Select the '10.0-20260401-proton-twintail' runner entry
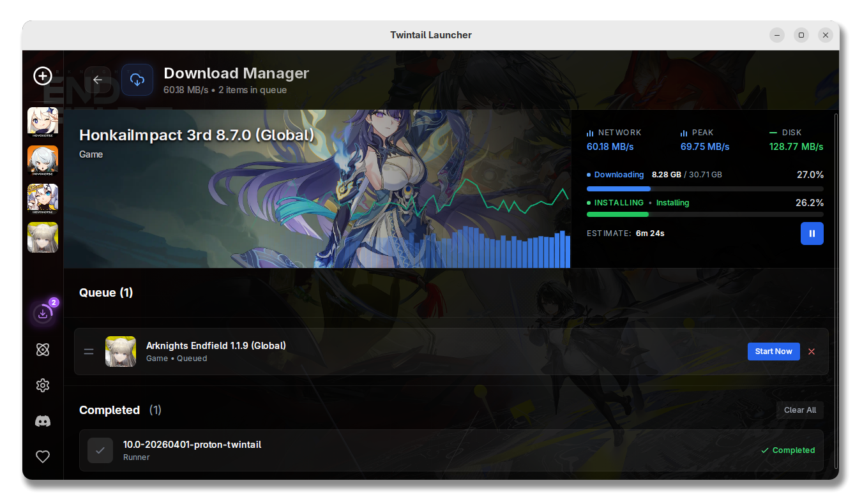The image size is (862, 504). click(x=451, y=450)
